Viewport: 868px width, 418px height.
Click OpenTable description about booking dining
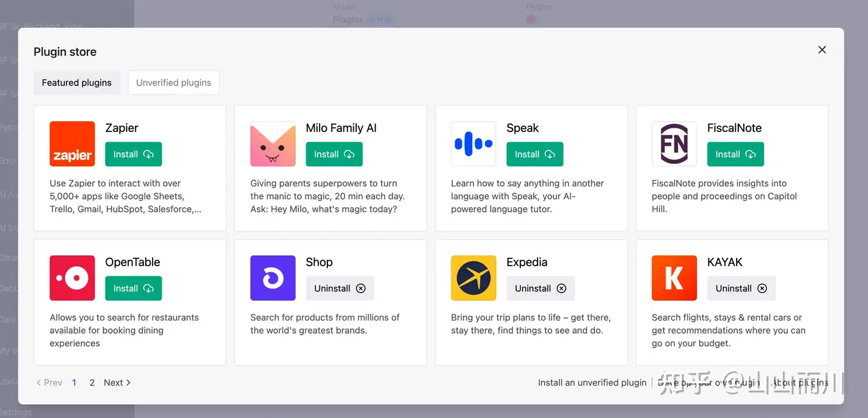point(124,330)
